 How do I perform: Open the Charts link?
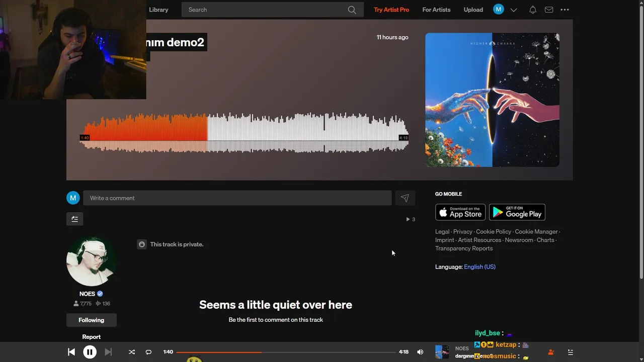545,240
